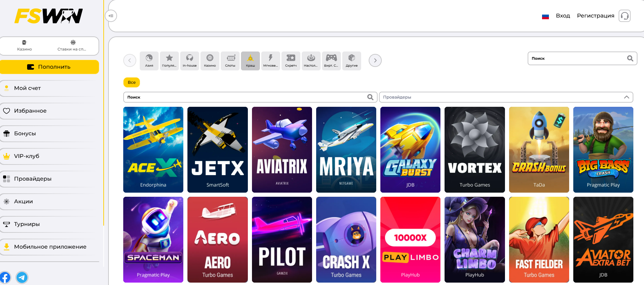Screen dimensions: 644x285
Task: Click the top search magnifier icon
Action: [x=630, y=58]
